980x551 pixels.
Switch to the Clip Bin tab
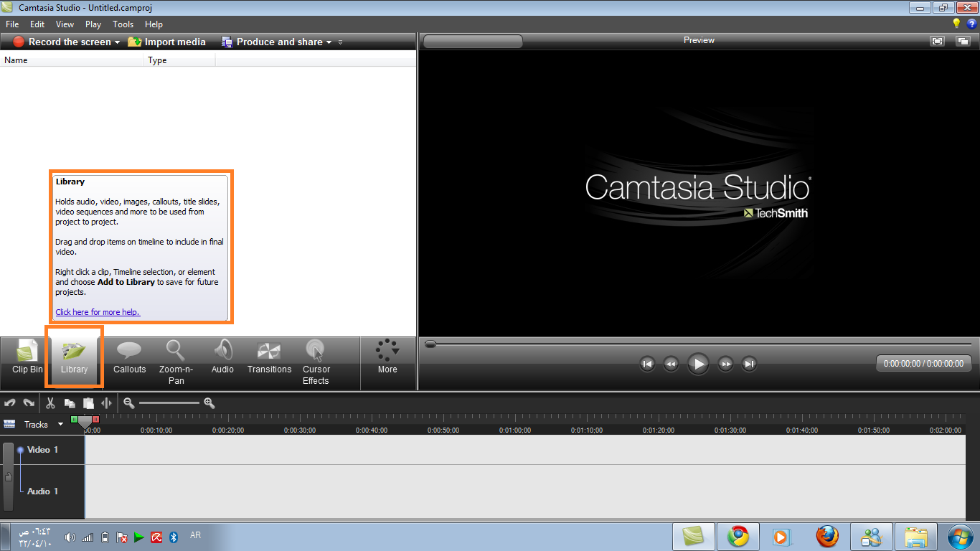click(27, 358)
